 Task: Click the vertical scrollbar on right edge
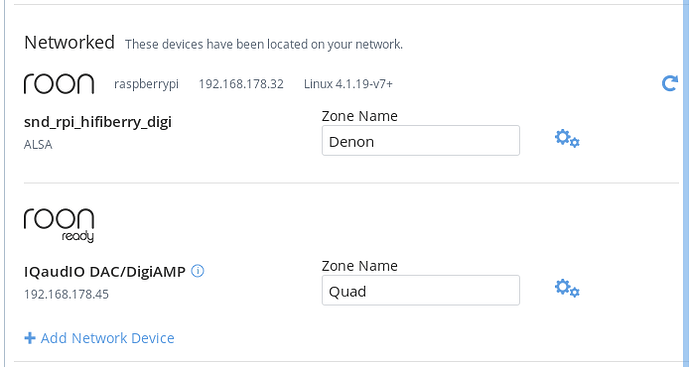pyautogui.click(x=686, y=184)
